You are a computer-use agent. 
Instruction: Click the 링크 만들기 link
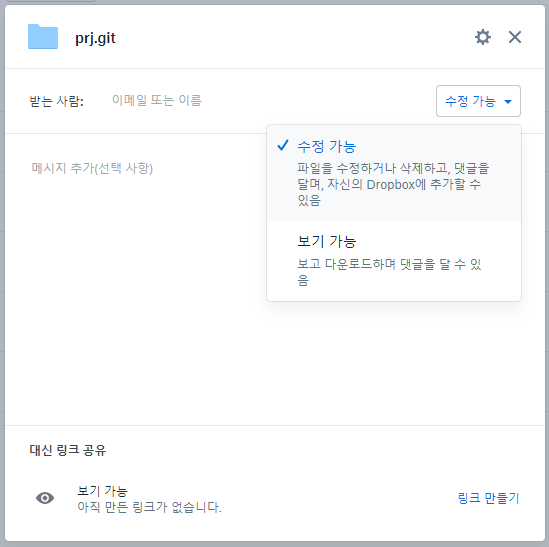(488, 498)
